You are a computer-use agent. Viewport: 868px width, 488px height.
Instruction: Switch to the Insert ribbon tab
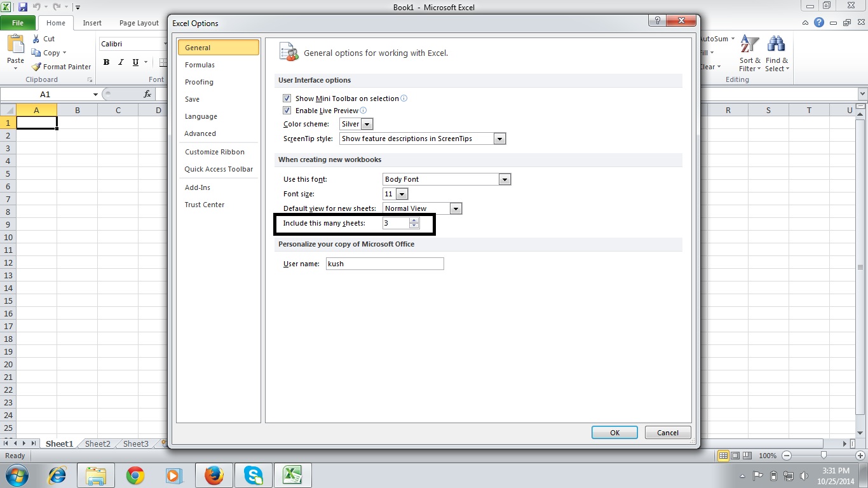[92, 23]
